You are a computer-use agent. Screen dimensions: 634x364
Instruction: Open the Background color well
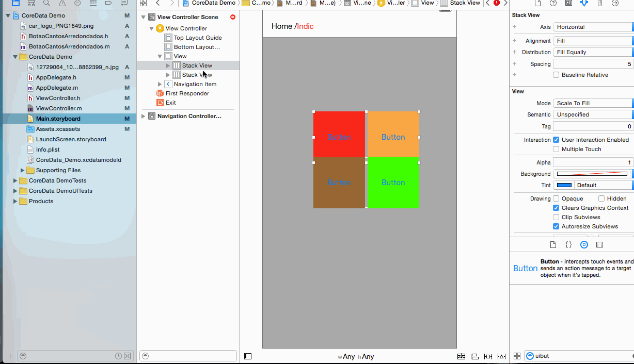tap(592, 174)
